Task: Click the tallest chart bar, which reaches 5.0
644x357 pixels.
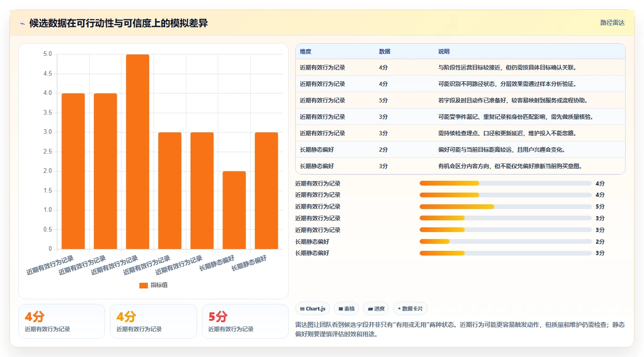Action: coord(138,152)
